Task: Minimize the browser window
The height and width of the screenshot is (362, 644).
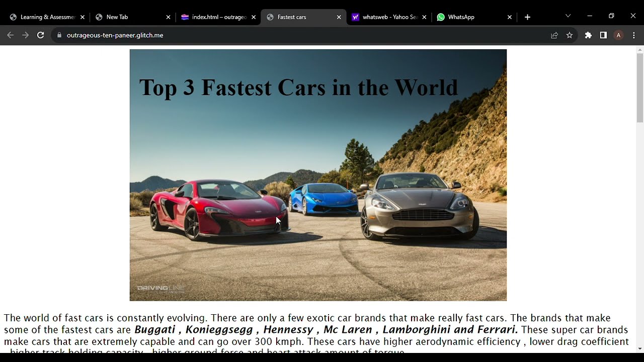Action: pyautogui.click(x=590, y=16)
